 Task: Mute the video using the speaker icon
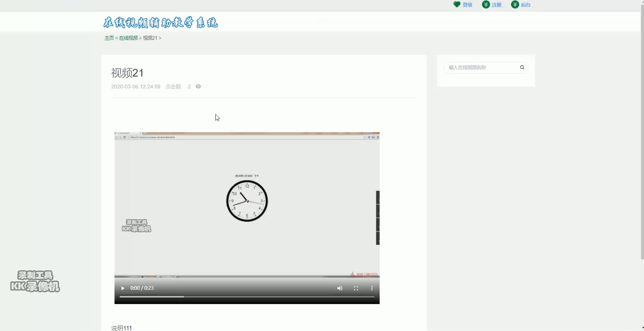tap(340, 288)
